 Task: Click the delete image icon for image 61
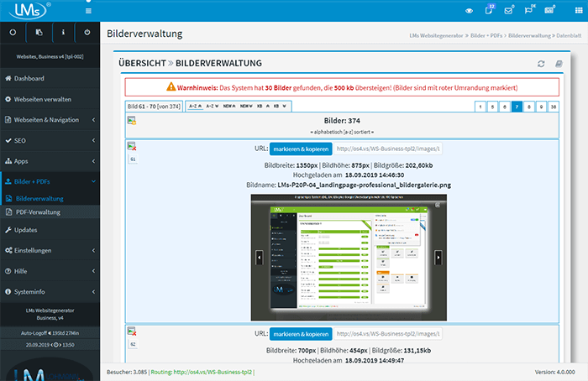pos(132,147)
